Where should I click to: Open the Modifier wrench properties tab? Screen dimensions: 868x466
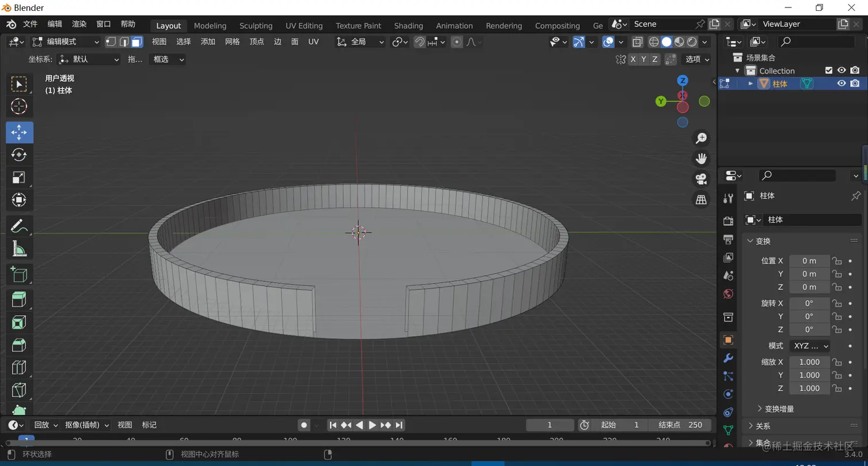point(728,358)
